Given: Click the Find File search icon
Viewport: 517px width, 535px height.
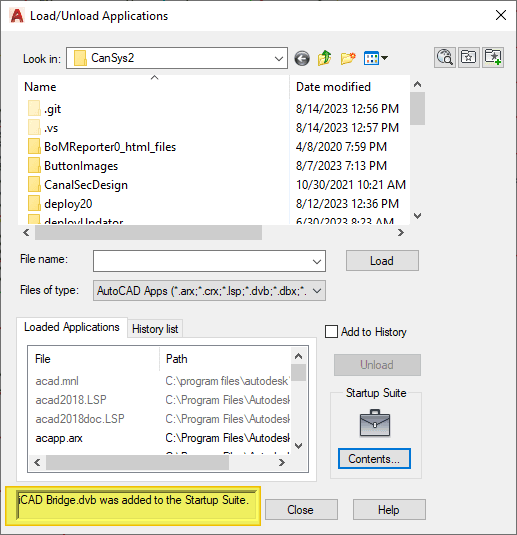Looking at the screenshot, I should click(x=445, y=57).
